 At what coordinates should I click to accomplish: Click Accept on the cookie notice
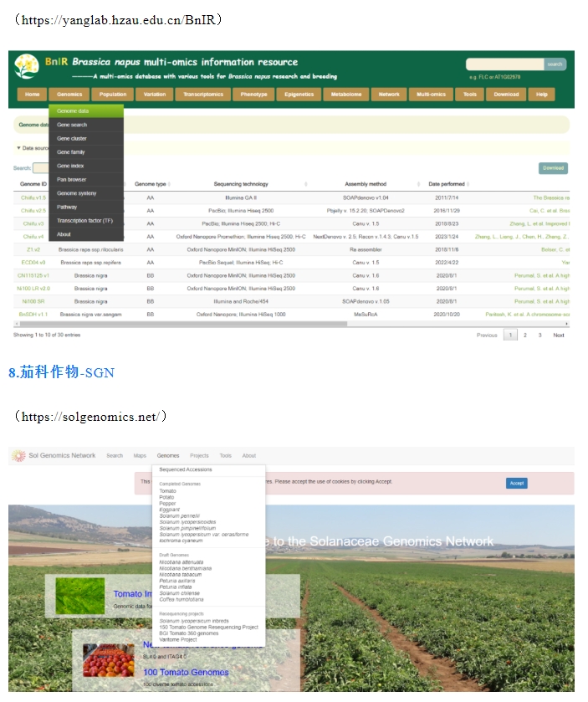tap(518, 484)
